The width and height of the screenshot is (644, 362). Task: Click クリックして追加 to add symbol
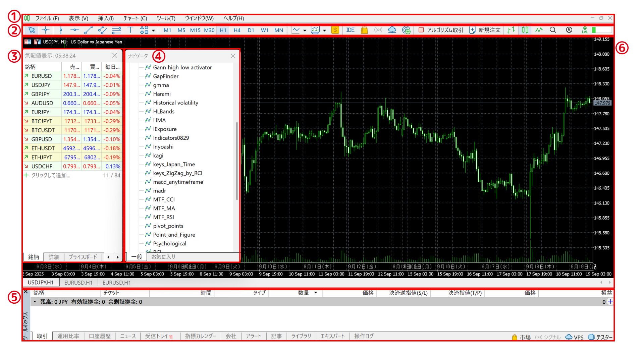pyautogui.click(x=50, y=175)
